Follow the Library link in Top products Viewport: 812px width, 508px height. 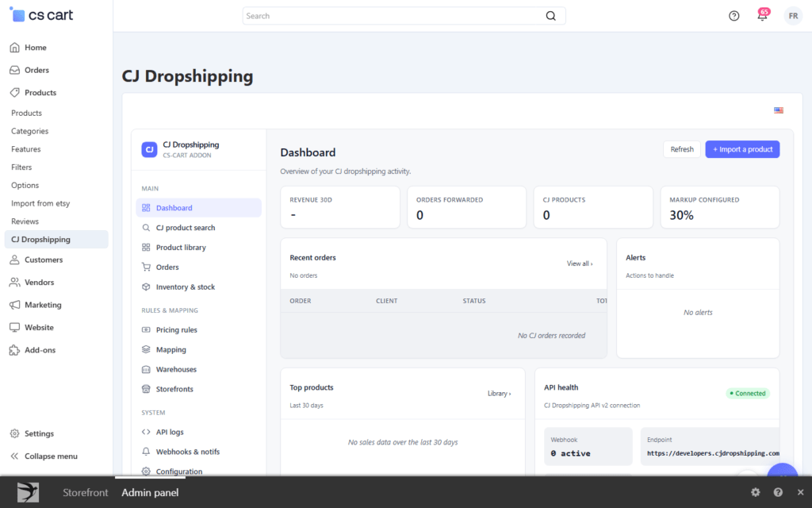[x=500, y=394]
